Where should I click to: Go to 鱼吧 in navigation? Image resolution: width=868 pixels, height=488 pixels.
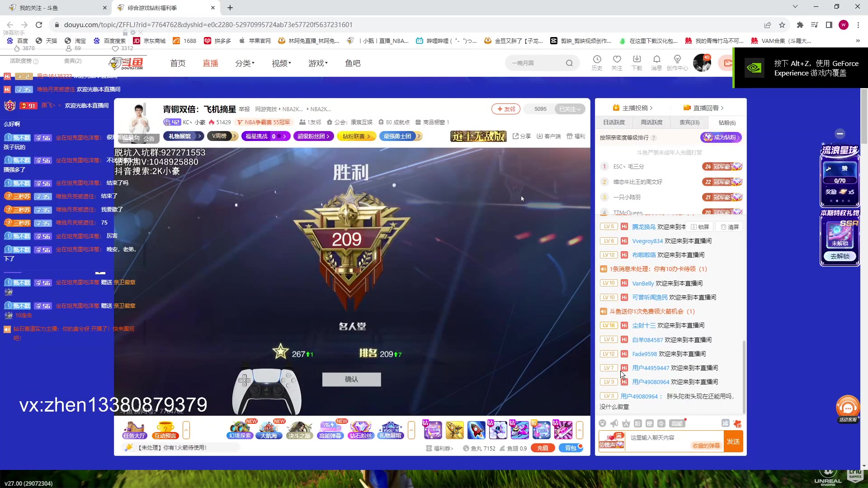click(x=353, y=63)
